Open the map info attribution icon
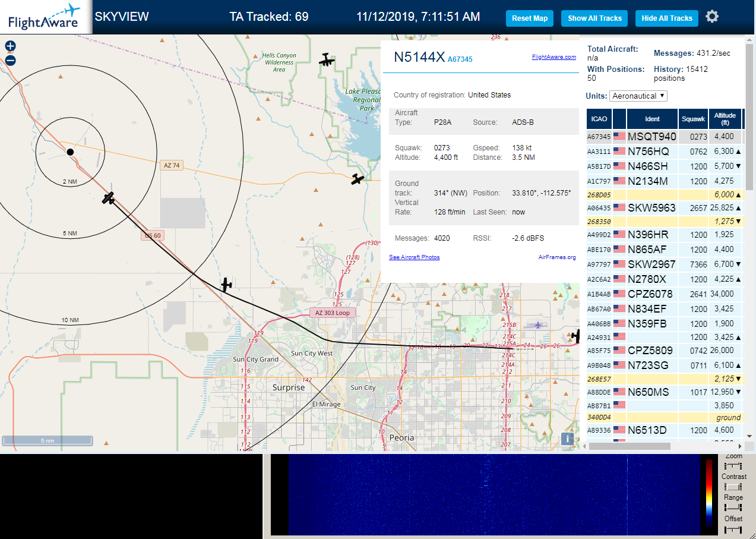 click(568, 439)
